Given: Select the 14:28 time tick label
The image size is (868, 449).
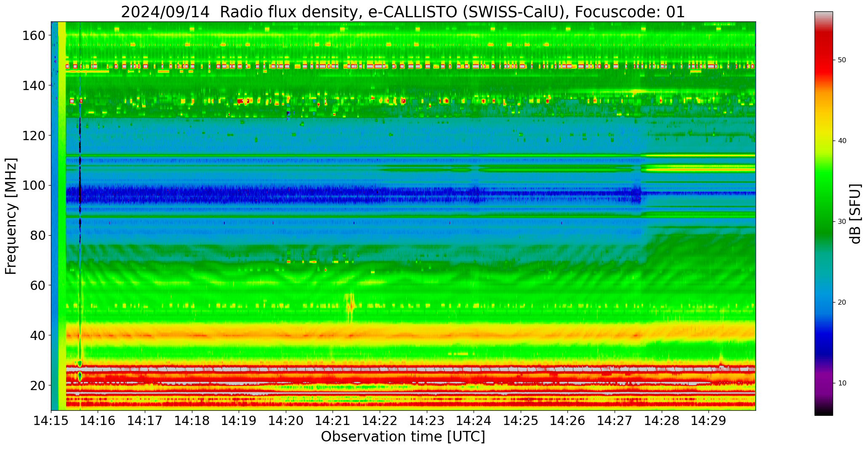Looking at the screenshot, I should click(661, 421).
